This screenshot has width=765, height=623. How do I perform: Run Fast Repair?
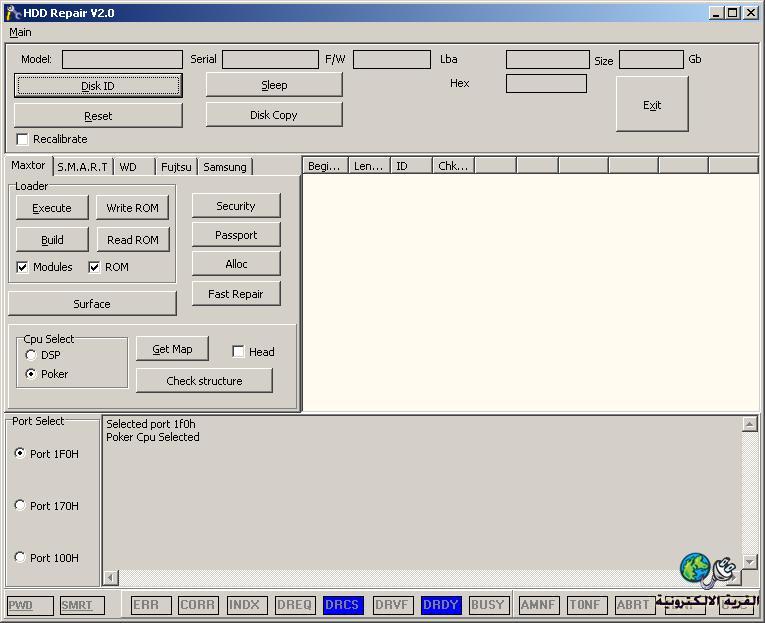click(236, 294)
